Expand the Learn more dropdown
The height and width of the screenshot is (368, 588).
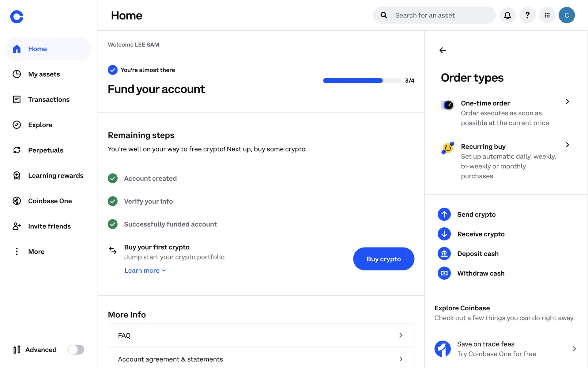point(145,270)
